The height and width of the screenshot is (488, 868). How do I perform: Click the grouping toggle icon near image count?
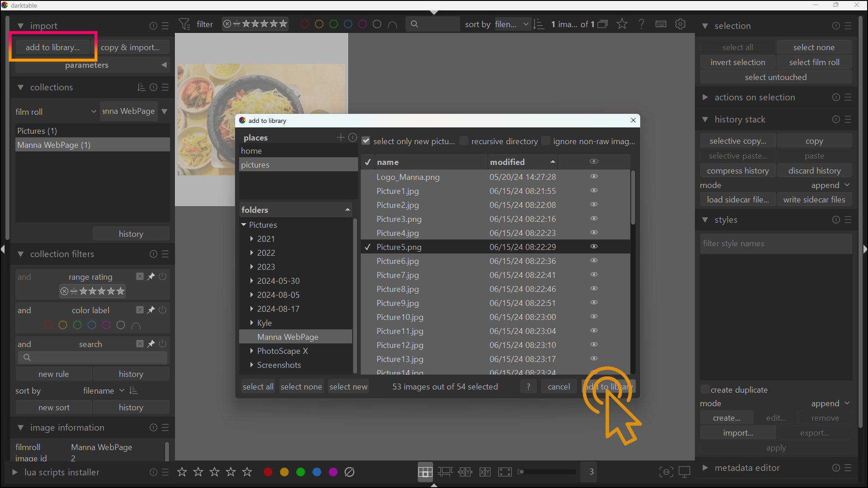(603, 24)
